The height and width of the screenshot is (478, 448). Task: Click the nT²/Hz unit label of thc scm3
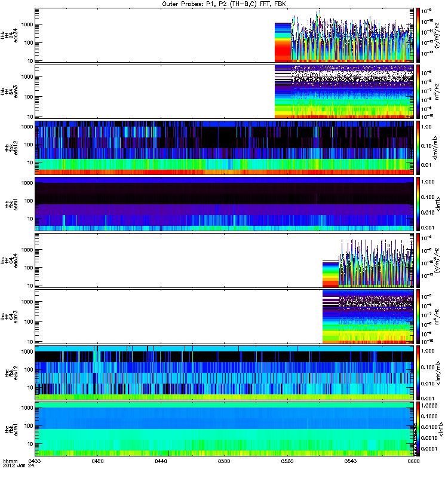coord(437,317)
